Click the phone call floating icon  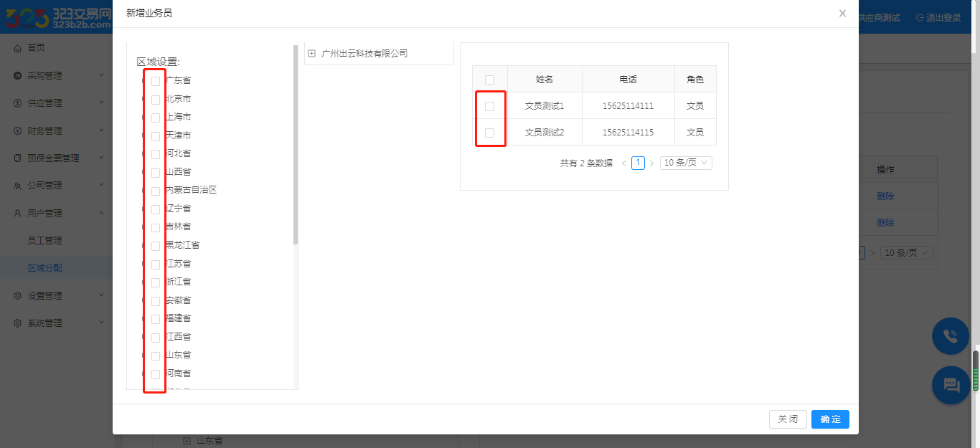coord(951,335)
